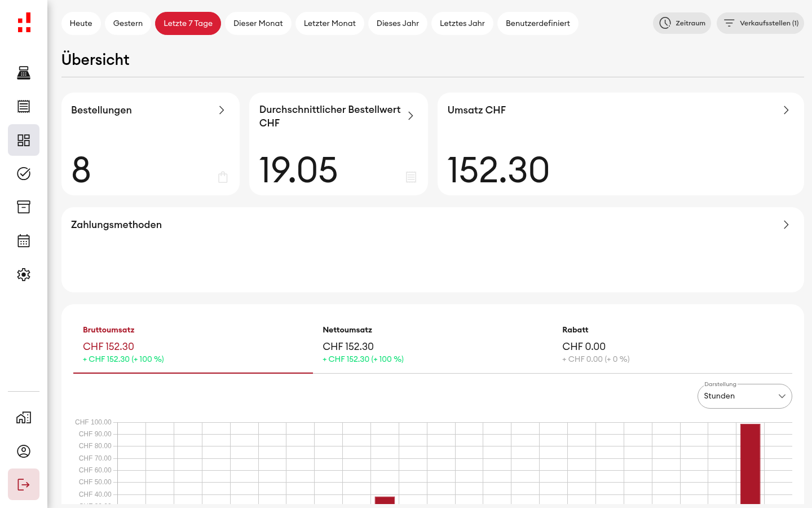Switch to the Rabatt tab

tap(672, 344)
